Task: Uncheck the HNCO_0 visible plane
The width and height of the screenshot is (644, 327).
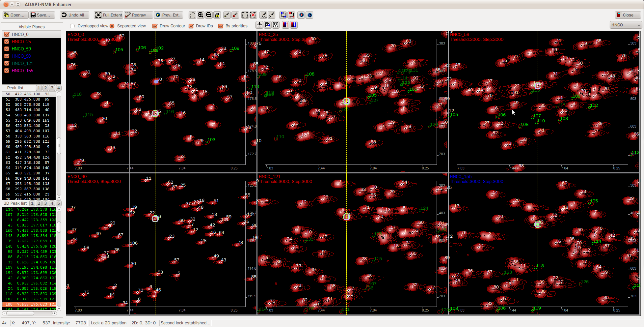Action: coord(7,34)
